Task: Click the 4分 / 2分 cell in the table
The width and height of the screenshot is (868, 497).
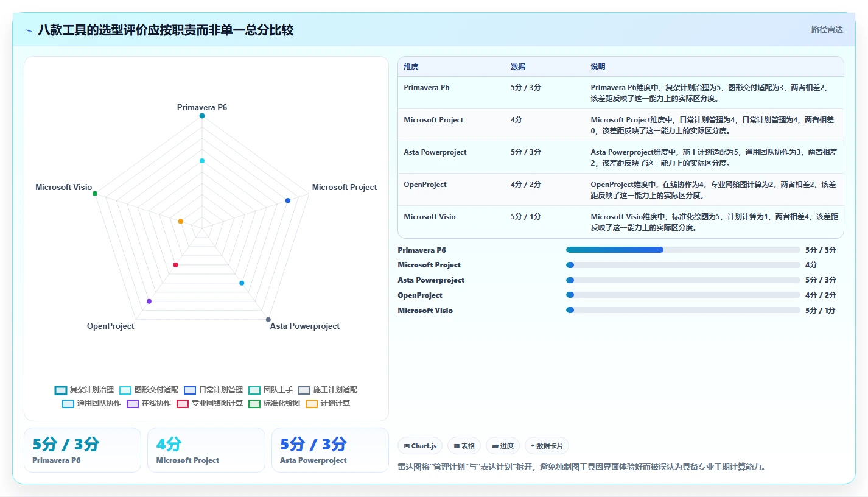Action: [x=526, y=185]
